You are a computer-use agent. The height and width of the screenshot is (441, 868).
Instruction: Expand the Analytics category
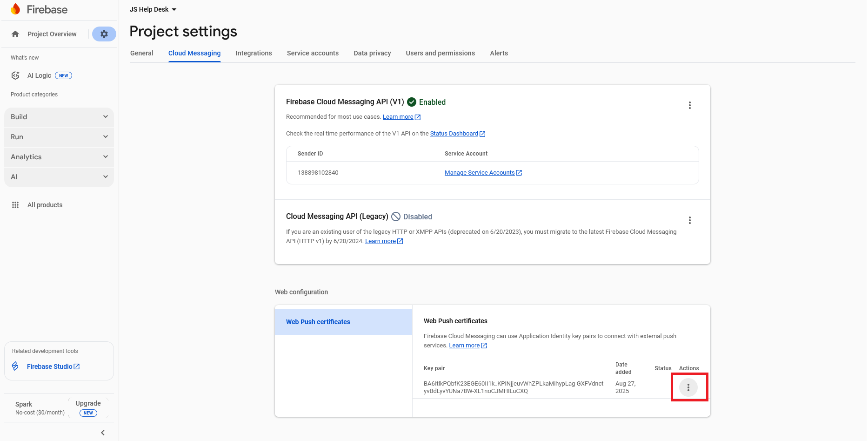click(x=59, y=157)
